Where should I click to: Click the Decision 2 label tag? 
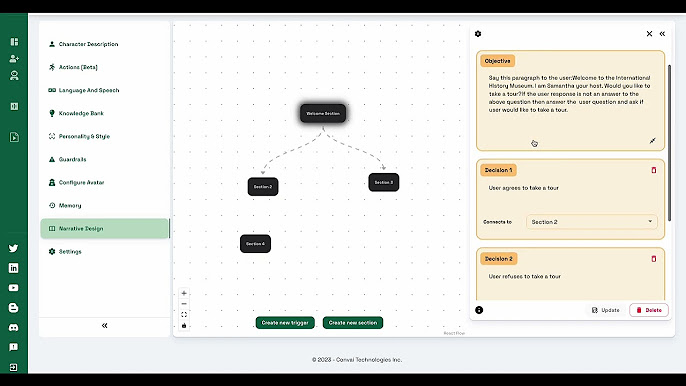pyautogui.click(x=499, y=259)
